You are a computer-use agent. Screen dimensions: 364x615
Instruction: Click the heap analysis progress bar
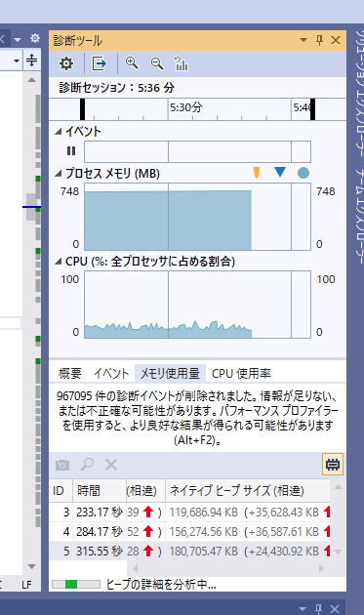tap(76, 585)
